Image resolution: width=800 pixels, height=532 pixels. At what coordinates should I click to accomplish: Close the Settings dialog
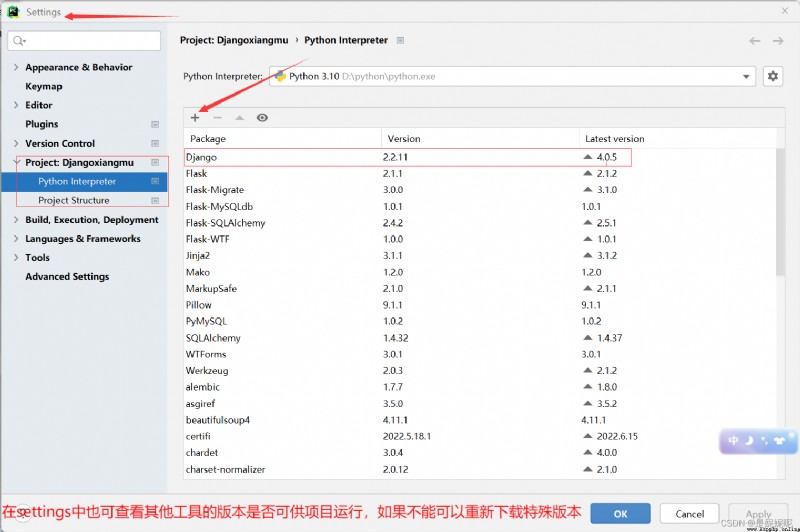pyautogui.click(x=785, y=11)
